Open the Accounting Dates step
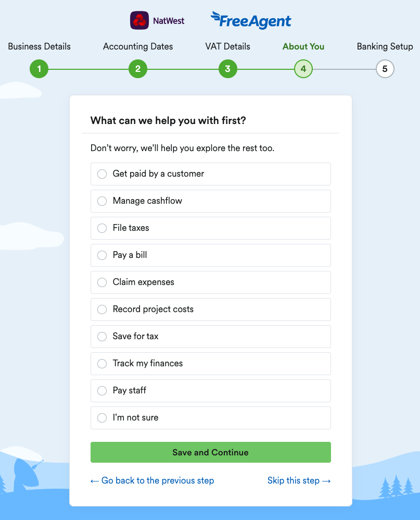The width and height of the screenshot is (420, 520). click(x=138, y=46)
